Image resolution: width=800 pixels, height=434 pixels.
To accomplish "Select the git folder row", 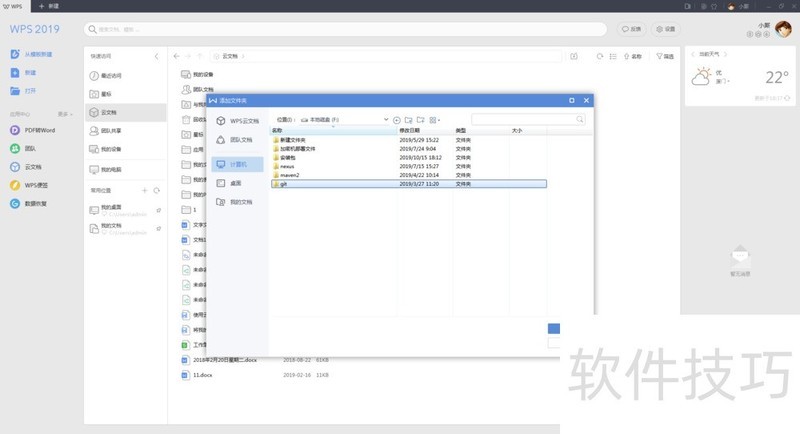I will pyautogui.click(x=409, y=184).
